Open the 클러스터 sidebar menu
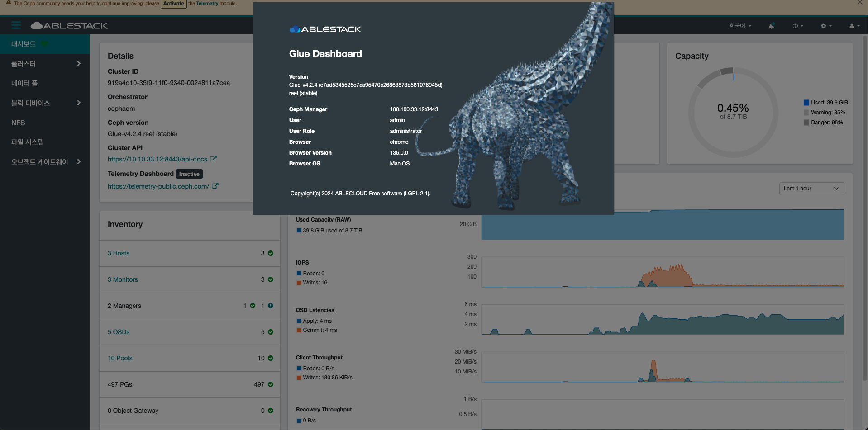Image resolution: width=868 pixels, height=430 pixels. pyautogui.click(x=45, y=64)
